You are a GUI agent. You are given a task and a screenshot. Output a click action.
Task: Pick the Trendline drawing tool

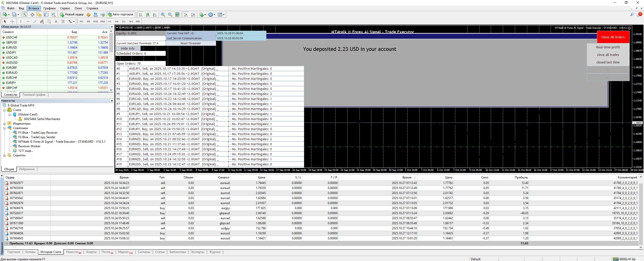[x=35, y=21]
